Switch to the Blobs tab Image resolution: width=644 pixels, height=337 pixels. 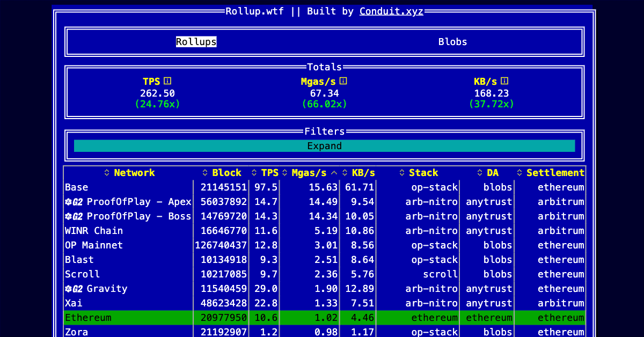click(x=453, y=42)
